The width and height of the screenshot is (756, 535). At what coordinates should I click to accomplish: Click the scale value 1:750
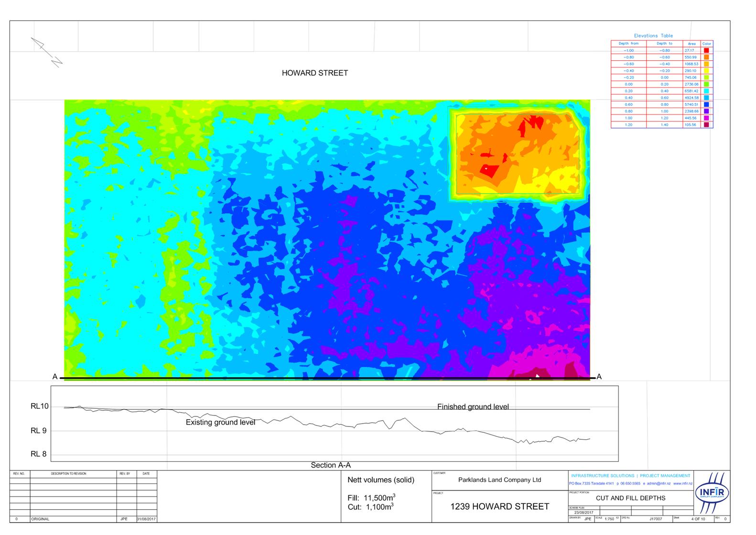[x=609, y=519]
